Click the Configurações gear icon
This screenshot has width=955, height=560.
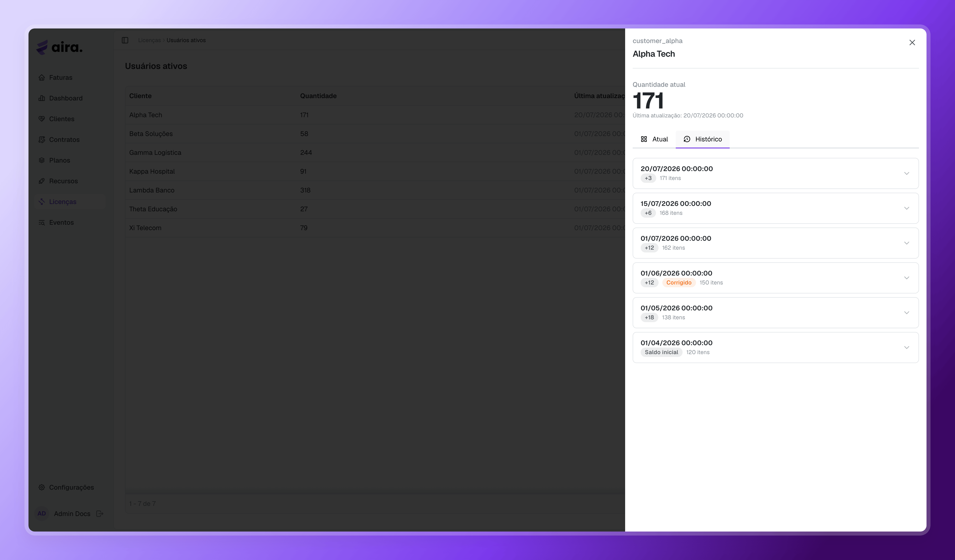tap(42, 487)
